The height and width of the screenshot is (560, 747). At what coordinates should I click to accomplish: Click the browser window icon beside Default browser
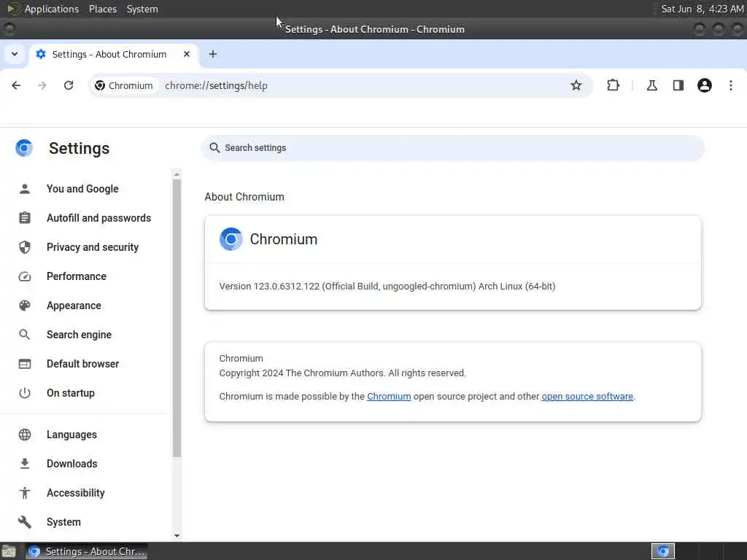point(25,364)
